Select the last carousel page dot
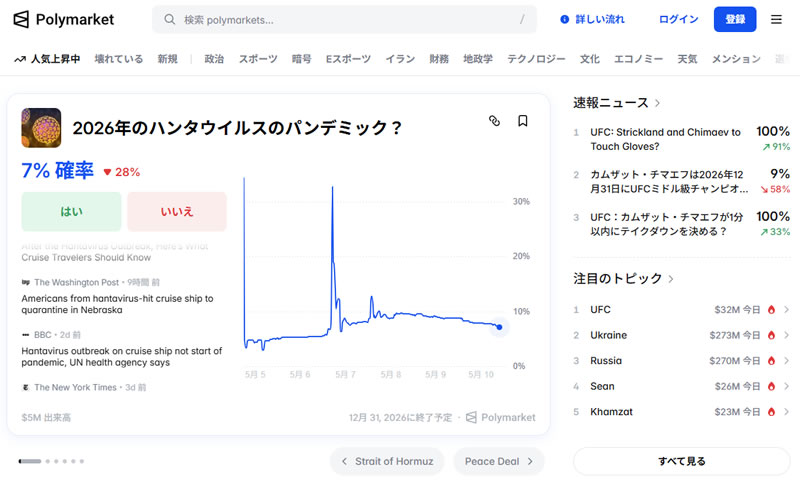This screenshot has height=487, width=800. (82, 461)
